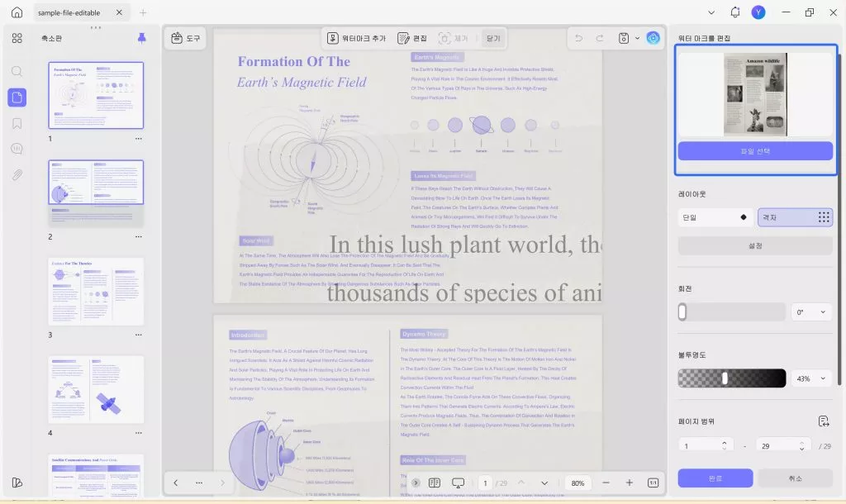This screenshot has width=846, height=504.
Task: Click the page range options icon
Action: coord(824,421)
